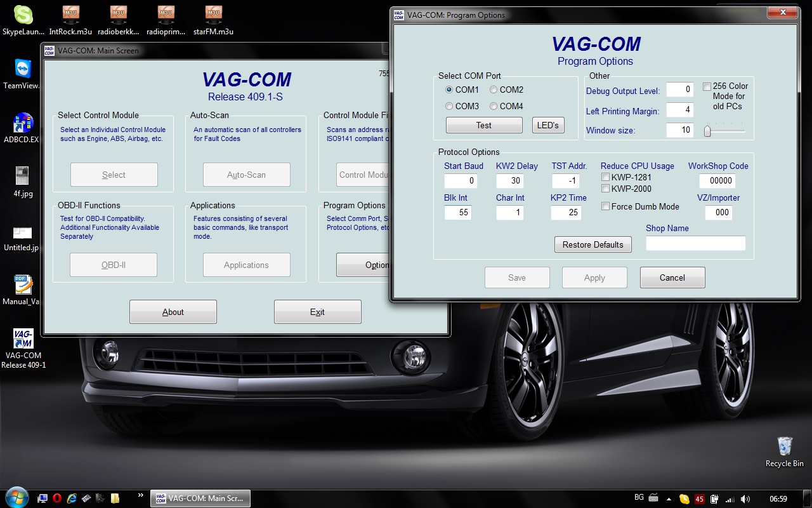Open the on-screen keyboard tray icon
Image resolution: width=812 pixels, height=508 pixels.
coord(653,498)
